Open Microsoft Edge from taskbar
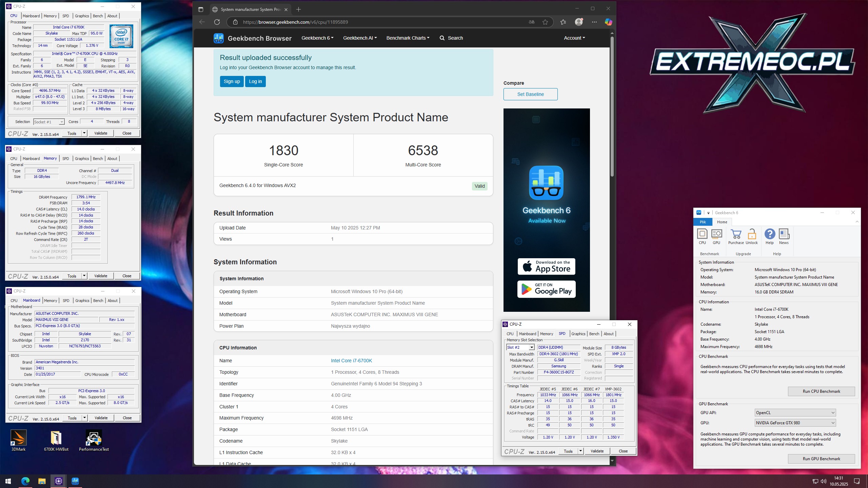Image resolution: width=868 pixels, height=488 pixels. 25,481
